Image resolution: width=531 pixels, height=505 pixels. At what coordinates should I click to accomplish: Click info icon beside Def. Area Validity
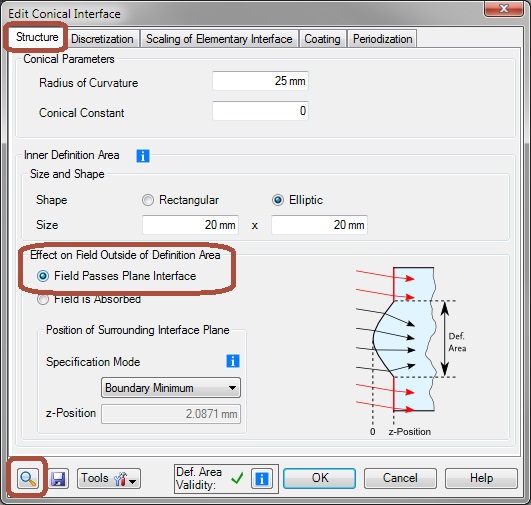tap(261, 479)
